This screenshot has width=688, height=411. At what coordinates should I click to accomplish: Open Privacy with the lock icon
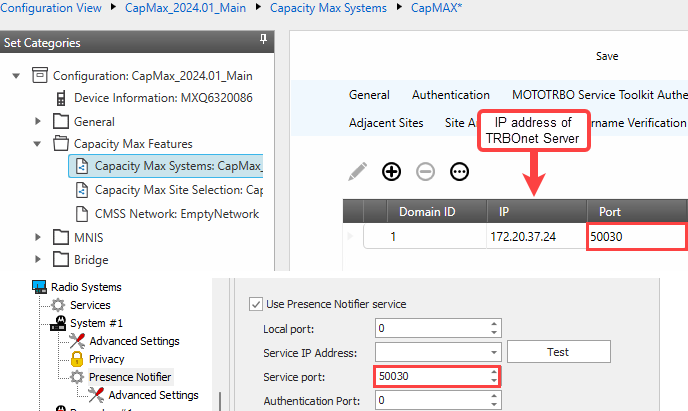[106, 359]
